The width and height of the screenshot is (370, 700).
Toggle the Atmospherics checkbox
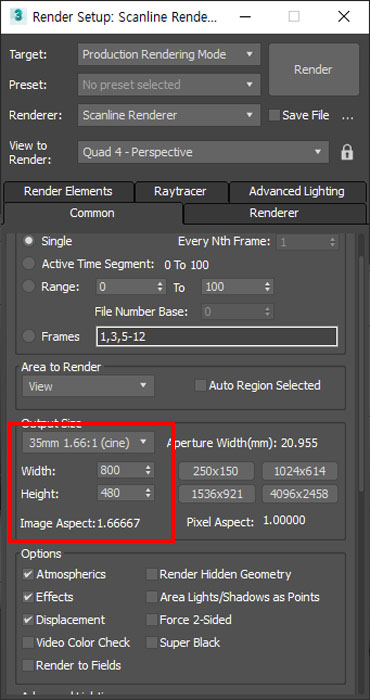[28, 574]
